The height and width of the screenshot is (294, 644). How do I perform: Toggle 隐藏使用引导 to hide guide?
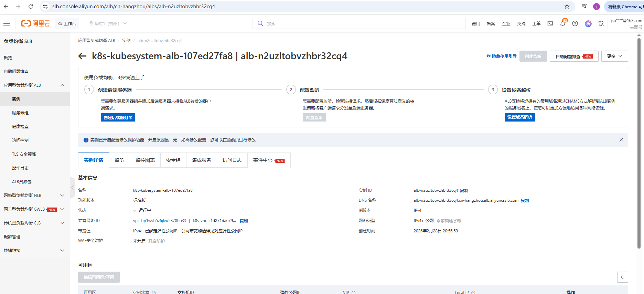coord(502,56)
